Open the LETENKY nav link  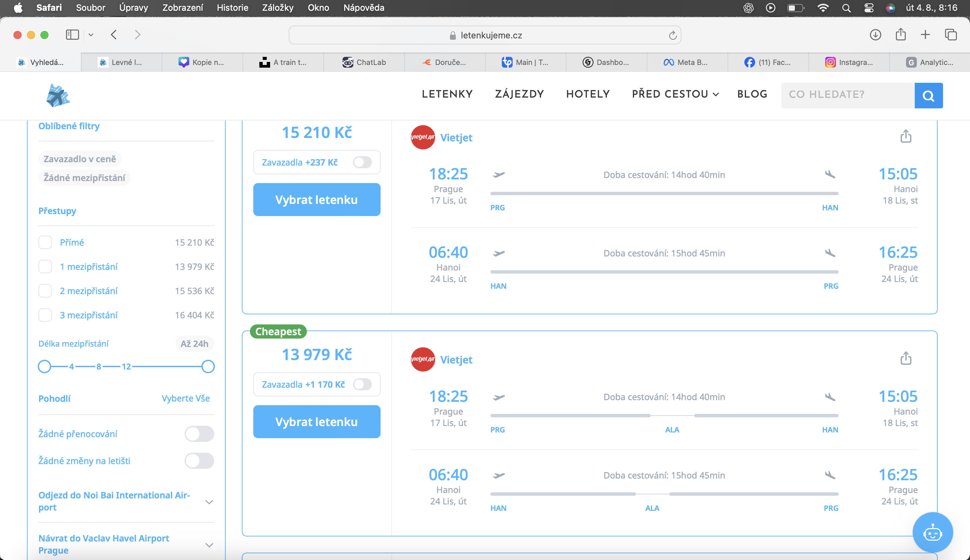[x=447, y=94]
